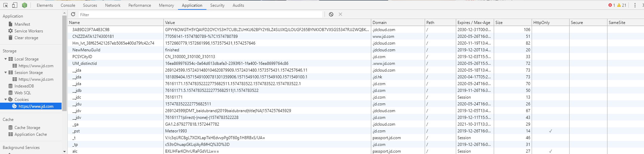Collapse the Session Storage tree arrow
The height and width of the screenshot is (154, 644).
[5, 73]
